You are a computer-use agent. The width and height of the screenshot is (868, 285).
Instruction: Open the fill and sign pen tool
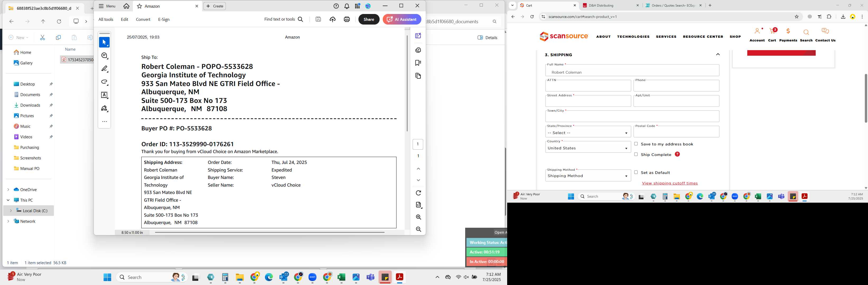[104, 108]
